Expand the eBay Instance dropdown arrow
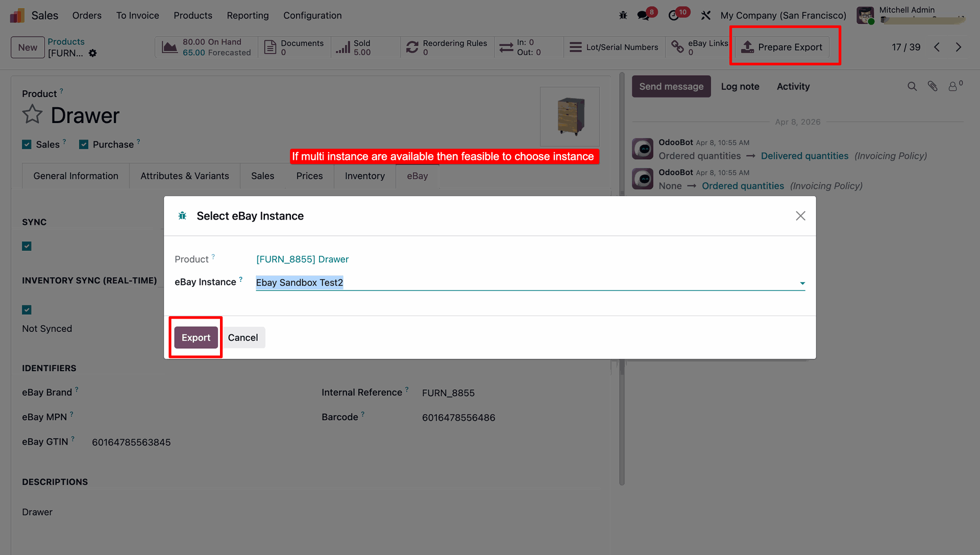 (x=802, y=283)
